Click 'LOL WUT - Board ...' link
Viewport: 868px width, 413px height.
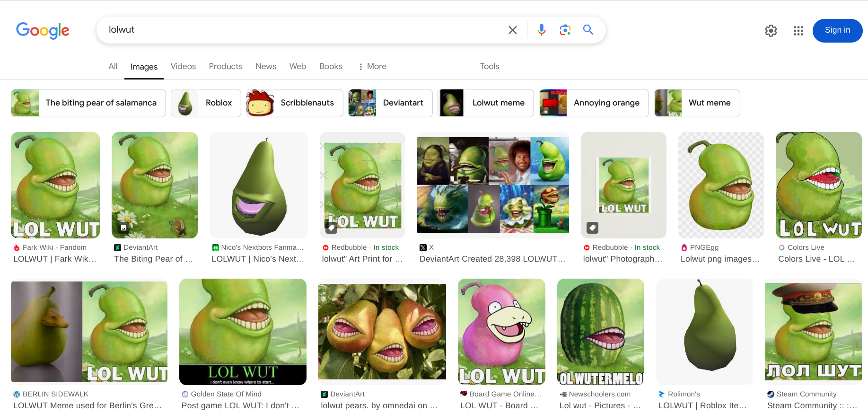[x=499, y=405]
